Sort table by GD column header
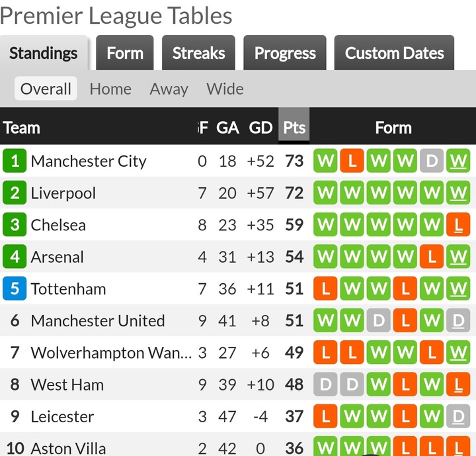The width and height of the screenshot is (476, 456). [x=260, y=127]
